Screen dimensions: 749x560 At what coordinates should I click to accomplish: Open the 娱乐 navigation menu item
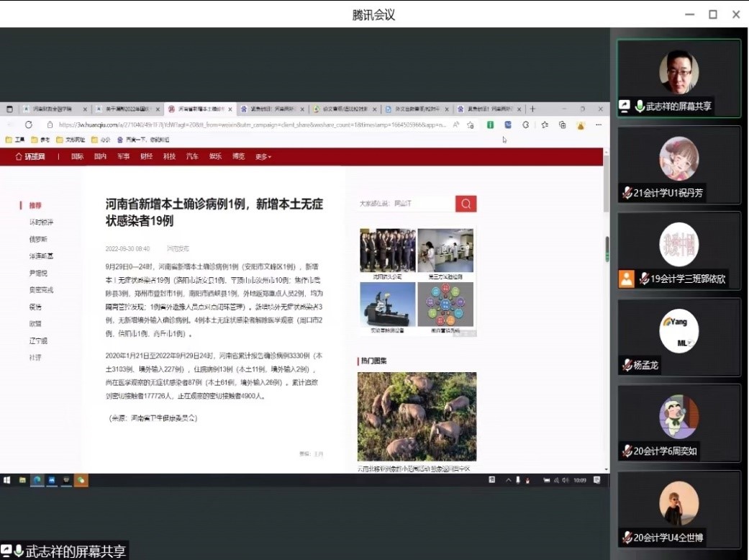click(x=215, y=156)
